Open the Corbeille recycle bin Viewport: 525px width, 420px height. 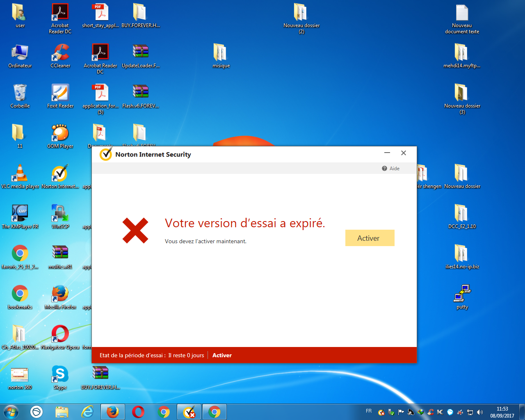20,96
